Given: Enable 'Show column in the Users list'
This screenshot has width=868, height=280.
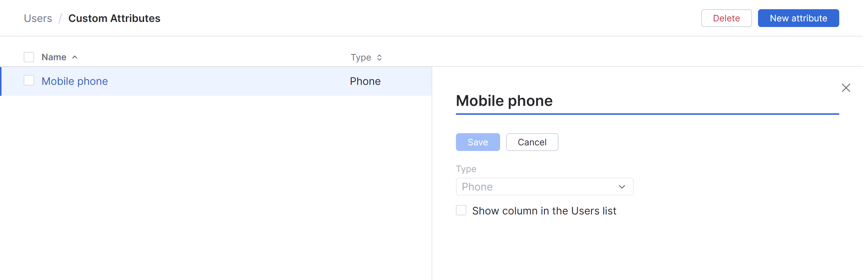Looking at the screenshot, I should pos(461,210).
